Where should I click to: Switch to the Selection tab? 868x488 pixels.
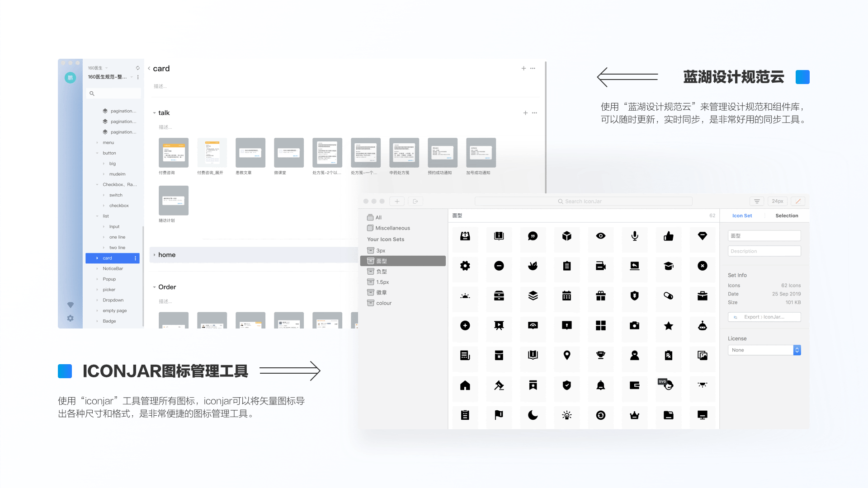coord(787,216)
